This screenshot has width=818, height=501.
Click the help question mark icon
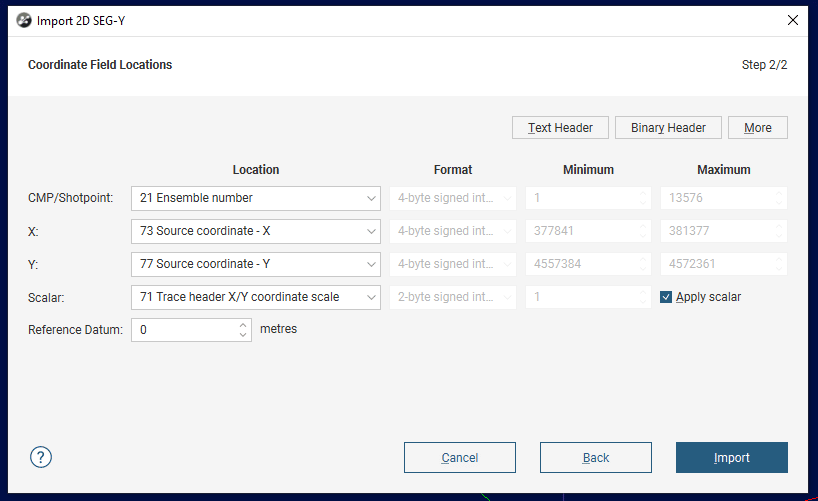point(41,457)
